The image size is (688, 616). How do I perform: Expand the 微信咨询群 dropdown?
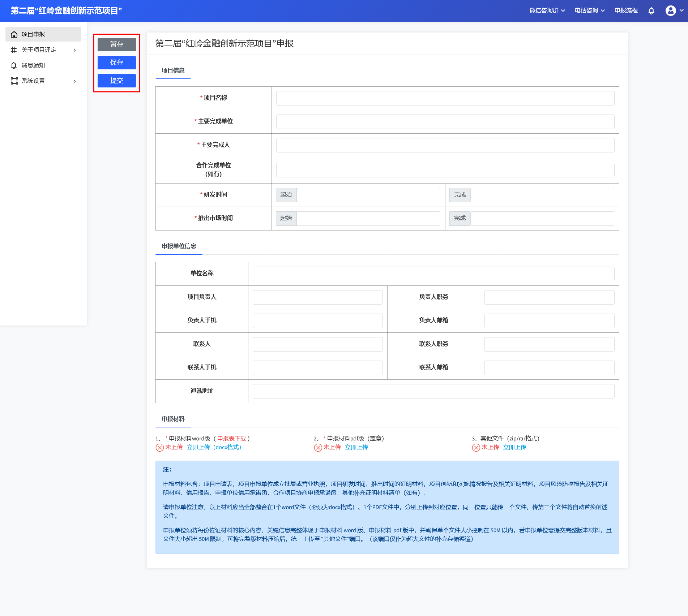pos(547,10)
